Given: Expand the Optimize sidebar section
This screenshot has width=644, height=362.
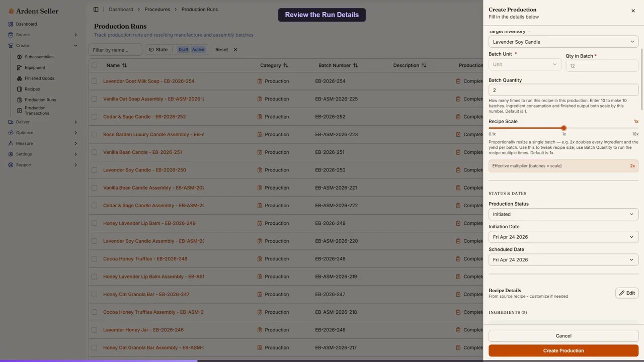Looking at the screenshot, I should [75, 133].
